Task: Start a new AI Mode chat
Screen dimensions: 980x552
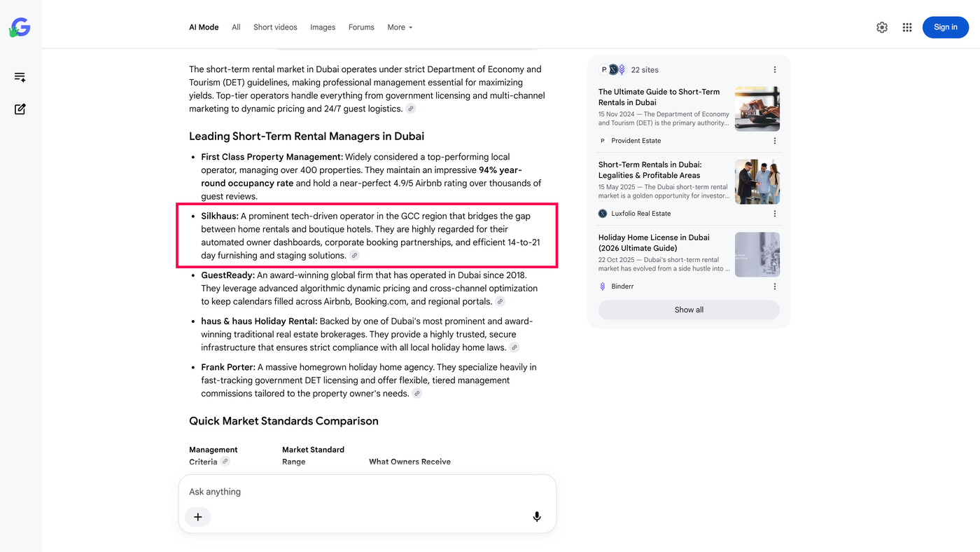Action: [20, 109]
